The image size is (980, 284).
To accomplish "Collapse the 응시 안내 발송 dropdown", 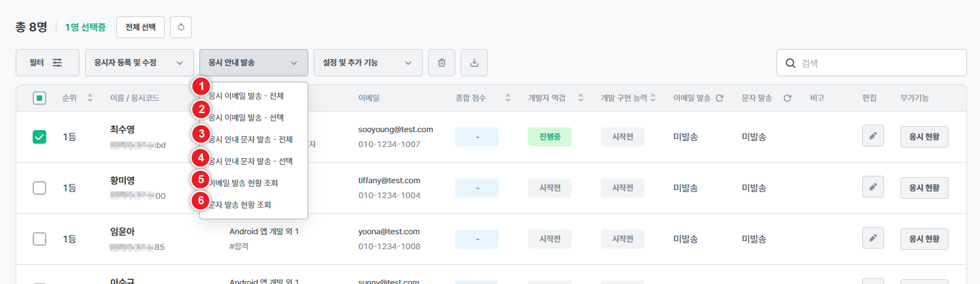I will coord(253,63).
